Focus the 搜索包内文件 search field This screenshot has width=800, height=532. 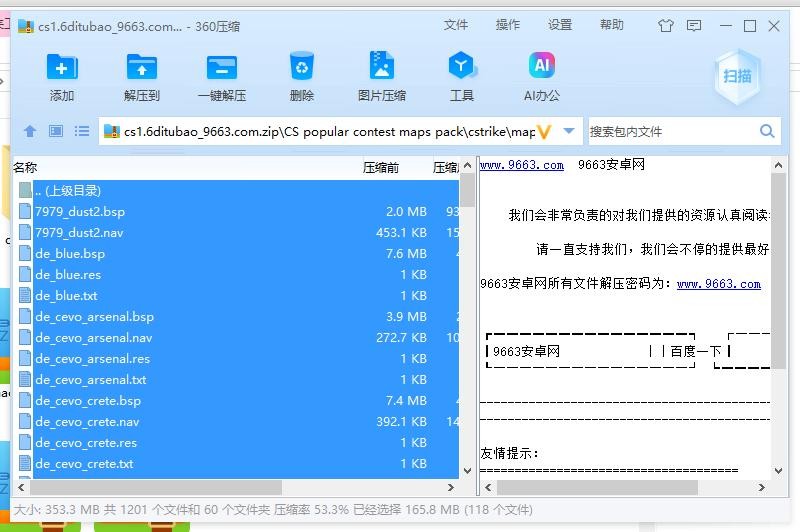tap(671, 132)
